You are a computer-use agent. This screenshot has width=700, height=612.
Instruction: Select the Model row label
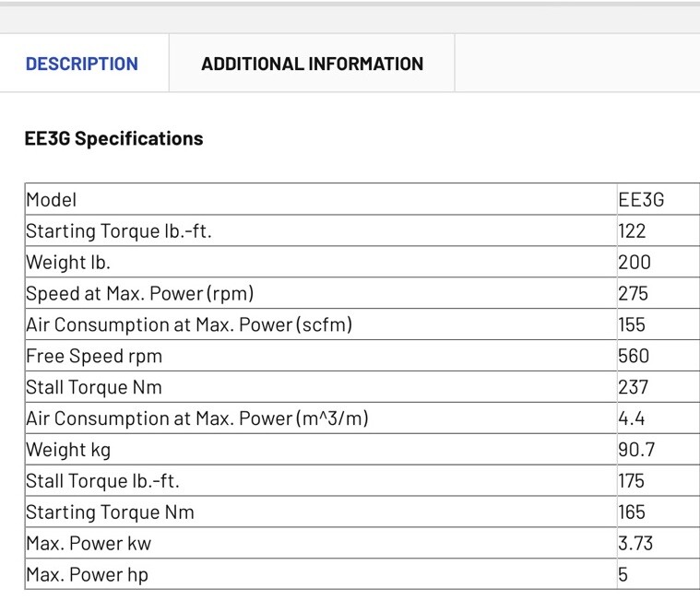pos(52,199)
